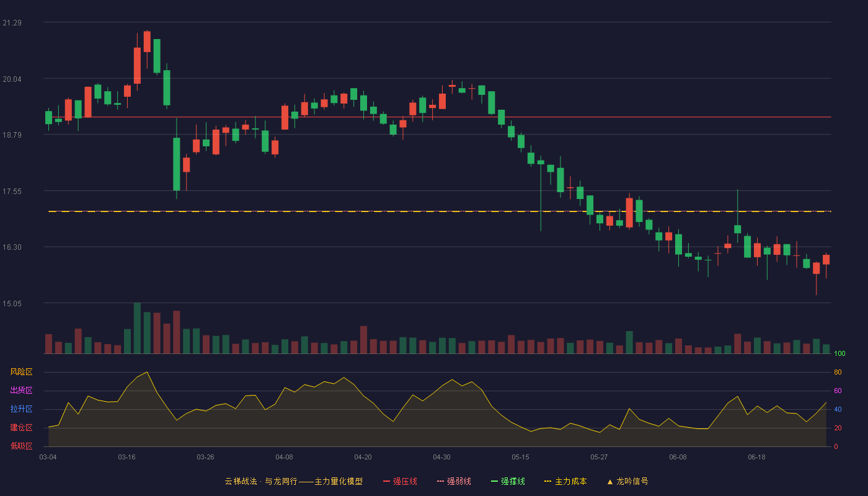
Task: Click the green 100 indicator axis label
Action: [839, 353]
